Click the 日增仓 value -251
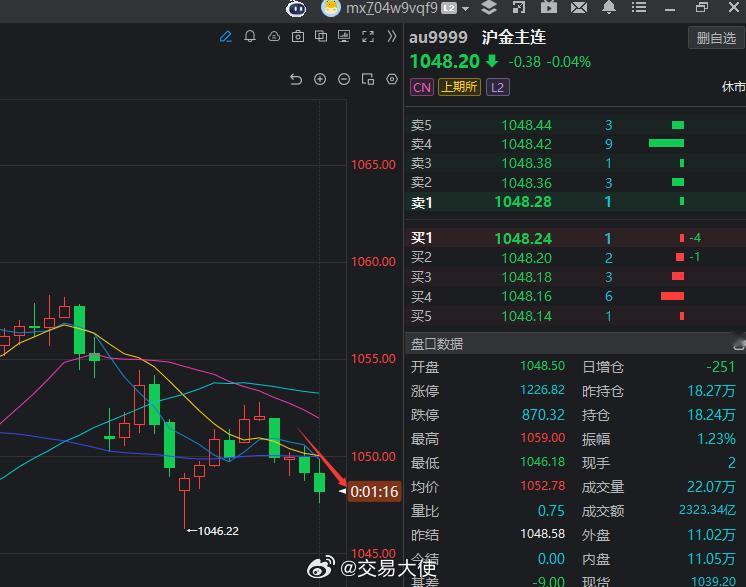 click(720, 367)
